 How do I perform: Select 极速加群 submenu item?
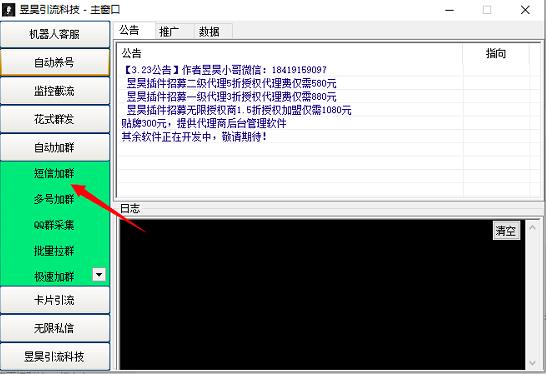click(54, 276)
